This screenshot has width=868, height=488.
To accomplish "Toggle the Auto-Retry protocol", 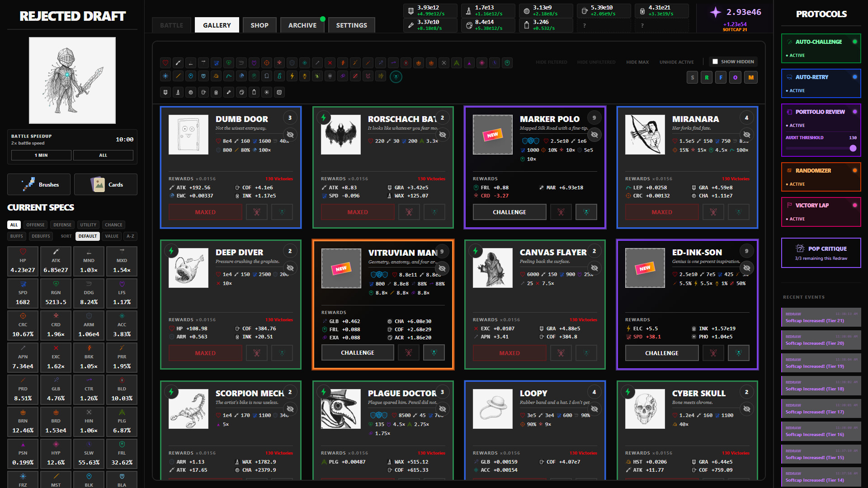I will (x=821, y=83).
